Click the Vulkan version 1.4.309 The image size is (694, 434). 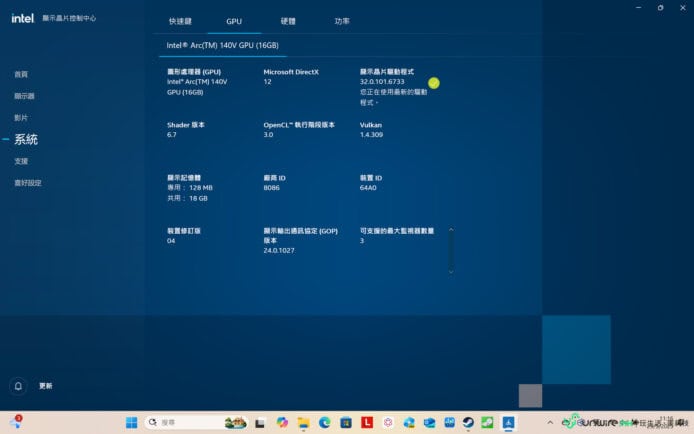click(x=371, y=135)
